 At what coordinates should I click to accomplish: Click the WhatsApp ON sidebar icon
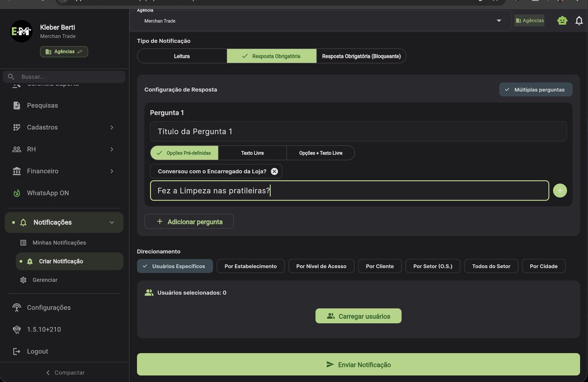pos(16,192)
